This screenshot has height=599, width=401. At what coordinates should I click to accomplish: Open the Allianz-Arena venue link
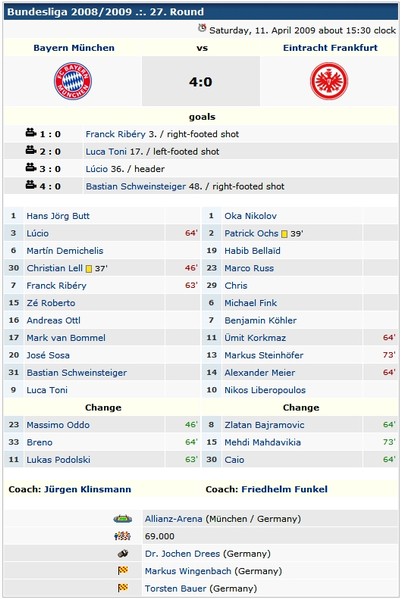[173, 519]
